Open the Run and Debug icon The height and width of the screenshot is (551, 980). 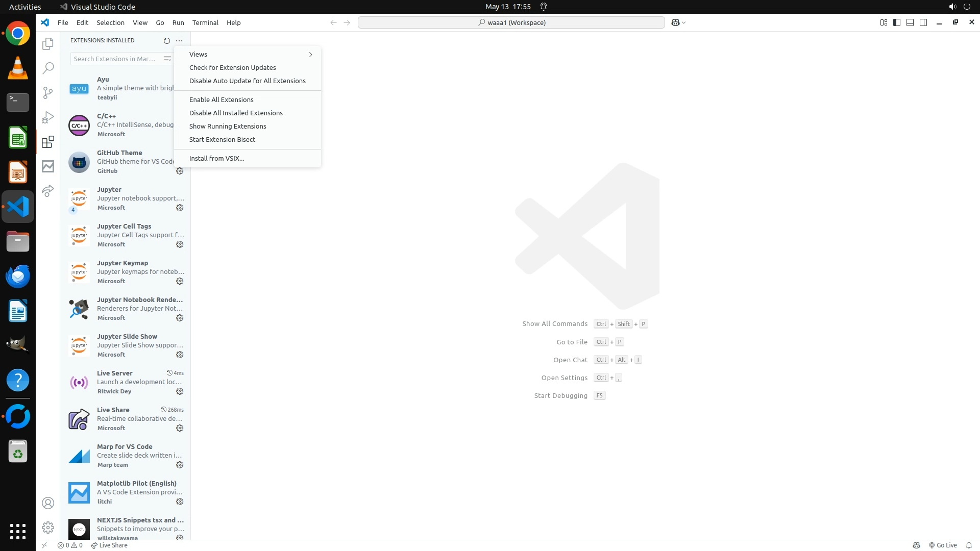click(x=48, y=117)
